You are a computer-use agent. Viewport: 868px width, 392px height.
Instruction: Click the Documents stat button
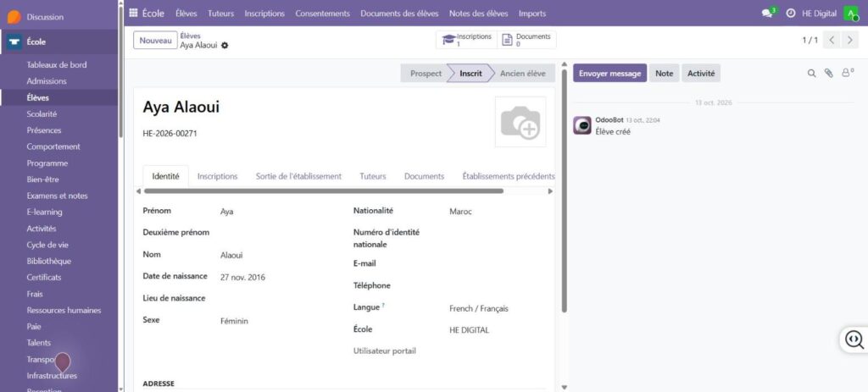coord(526,40)
